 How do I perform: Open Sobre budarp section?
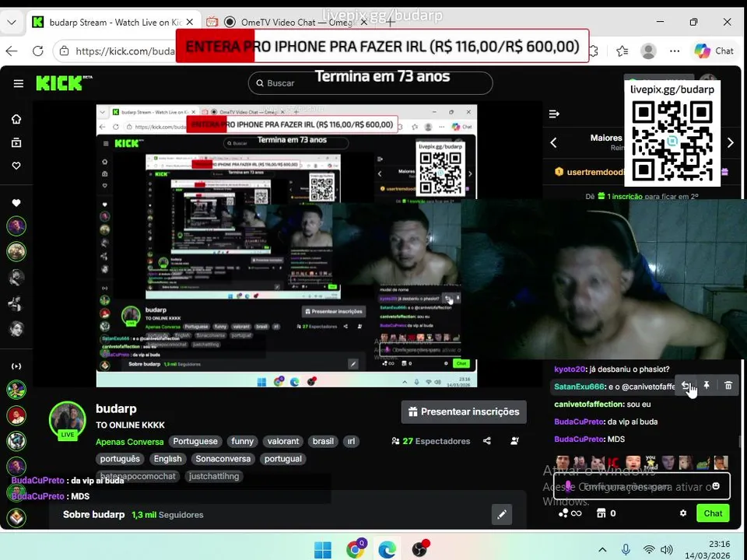click(x=94, y=515)
